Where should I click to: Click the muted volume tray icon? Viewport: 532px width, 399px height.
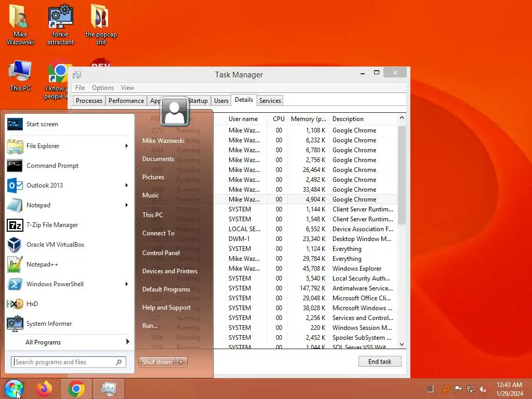click(x=483, y=389)
